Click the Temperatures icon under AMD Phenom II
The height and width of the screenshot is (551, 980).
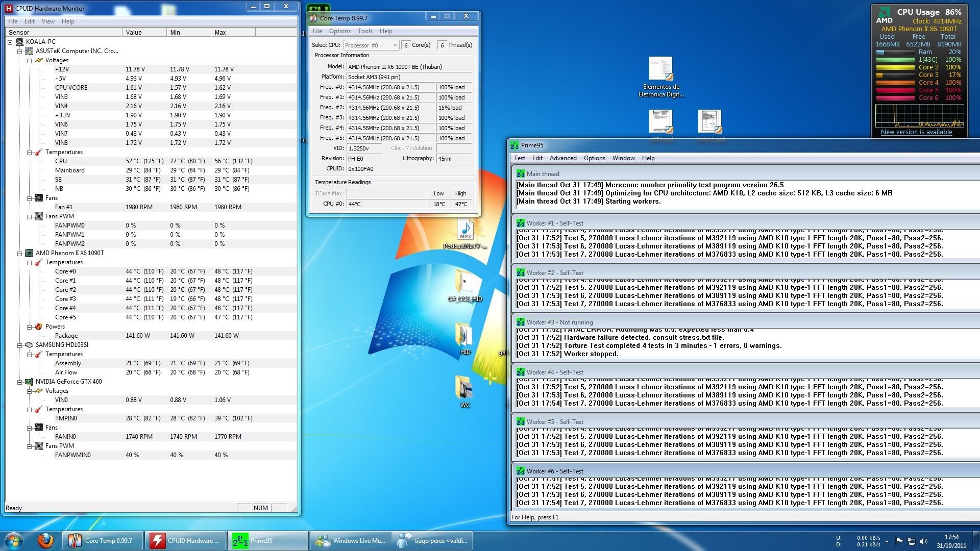coord(38,262)
